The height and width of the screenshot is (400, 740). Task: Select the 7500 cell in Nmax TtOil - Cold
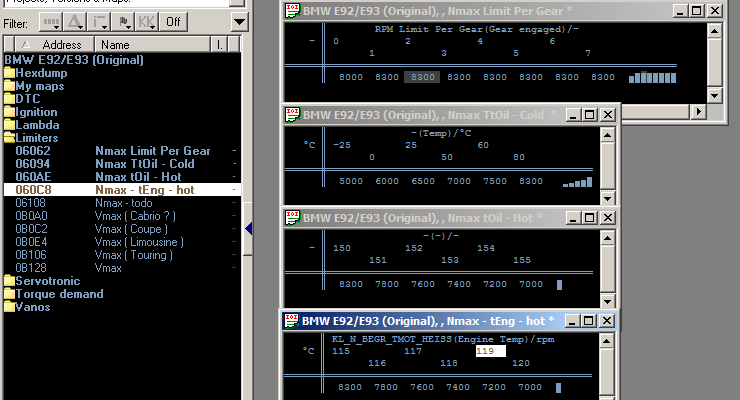[x=495, y=181]
